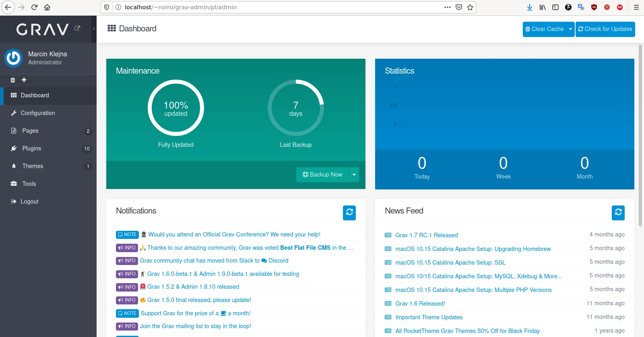This screenshot has width=644, height=337.
Task: Click the NOTE badge on the Grav Conference notification
Action: coord(127,234)
